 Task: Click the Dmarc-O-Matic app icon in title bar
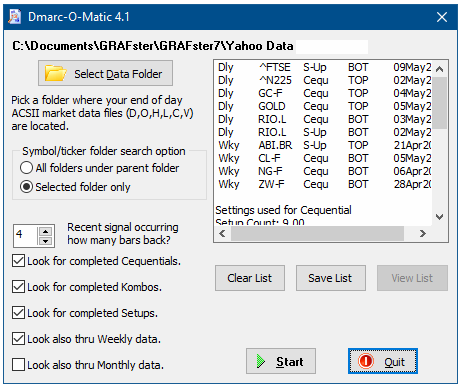(14, 17)
